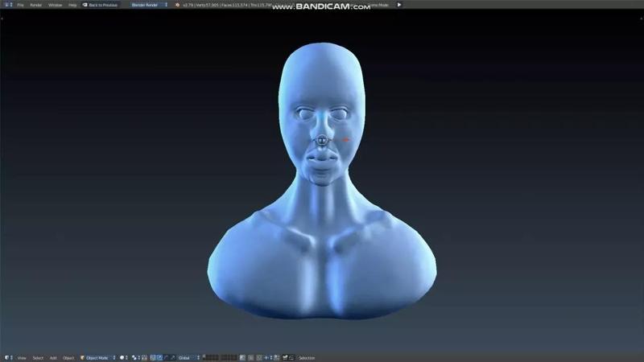This screenshot has width=644, height=362.
Task: Open the Global transform orientation dropdown
Action: click(x=189, y=358)
